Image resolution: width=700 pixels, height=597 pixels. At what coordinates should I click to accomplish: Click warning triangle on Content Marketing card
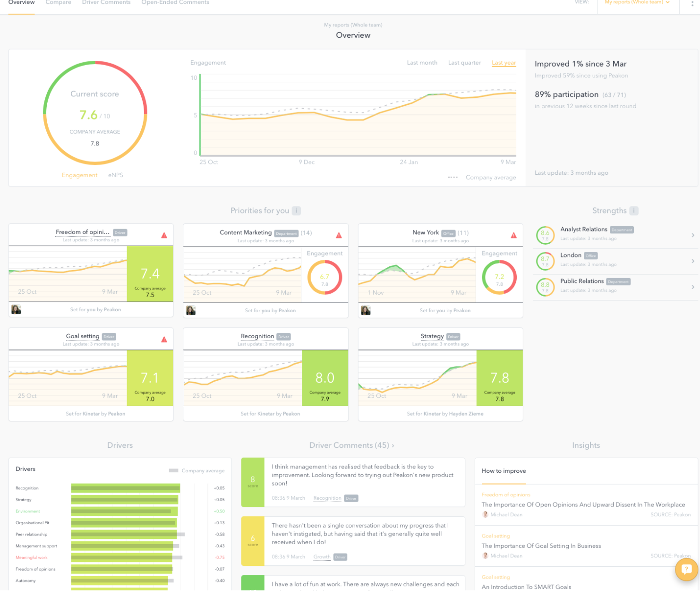339,235
